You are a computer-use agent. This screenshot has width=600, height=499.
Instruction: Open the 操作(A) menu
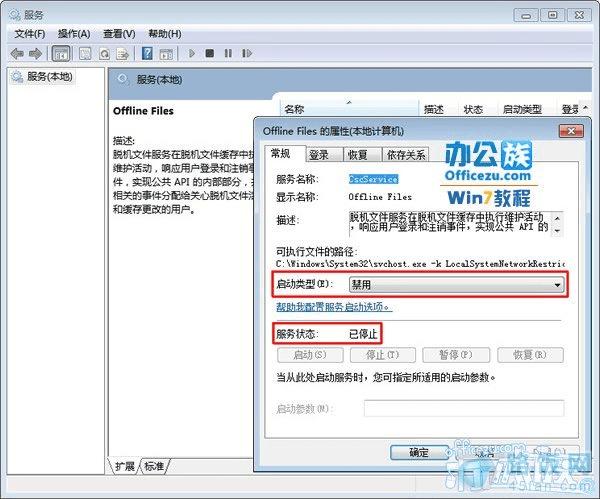coord(74,34)
